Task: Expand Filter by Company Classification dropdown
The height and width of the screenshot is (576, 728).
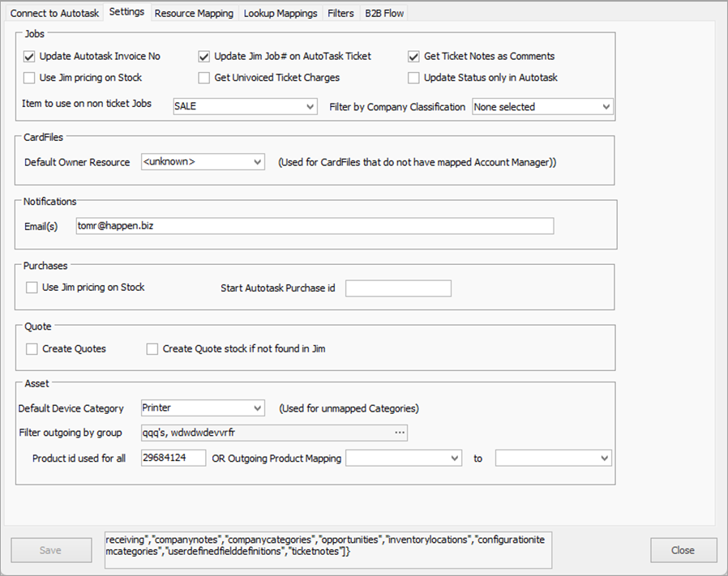Action: coord(542,107)
